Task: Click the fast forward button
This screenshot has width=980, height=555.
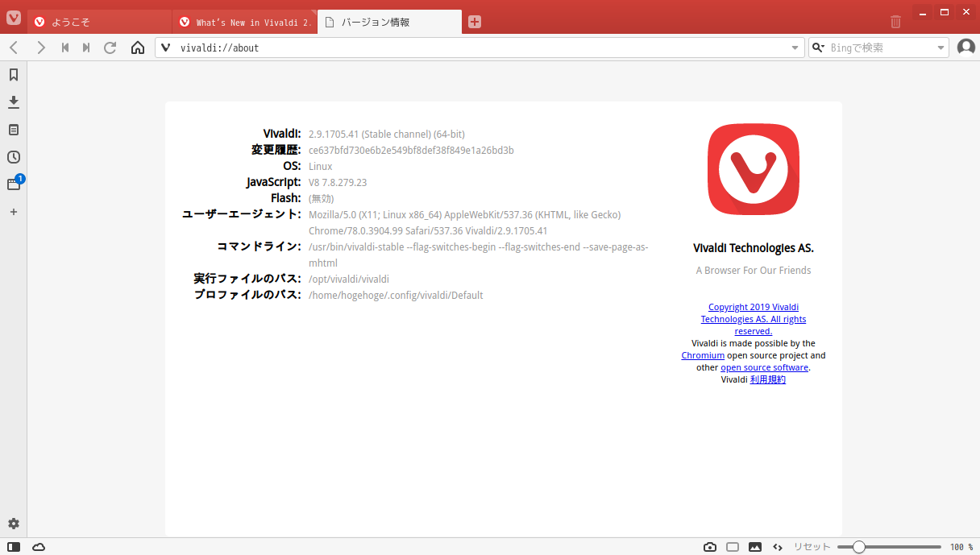Action: pos(86,48)
